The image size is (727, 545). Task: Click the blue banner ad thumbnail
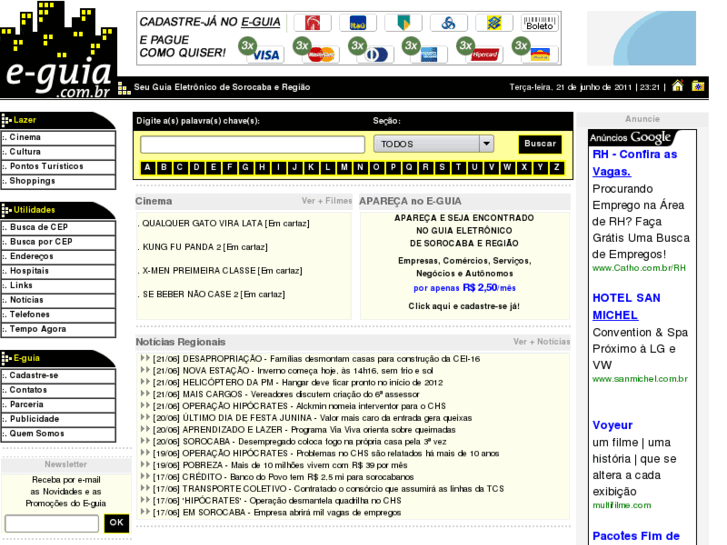click(x=642, y=38)
